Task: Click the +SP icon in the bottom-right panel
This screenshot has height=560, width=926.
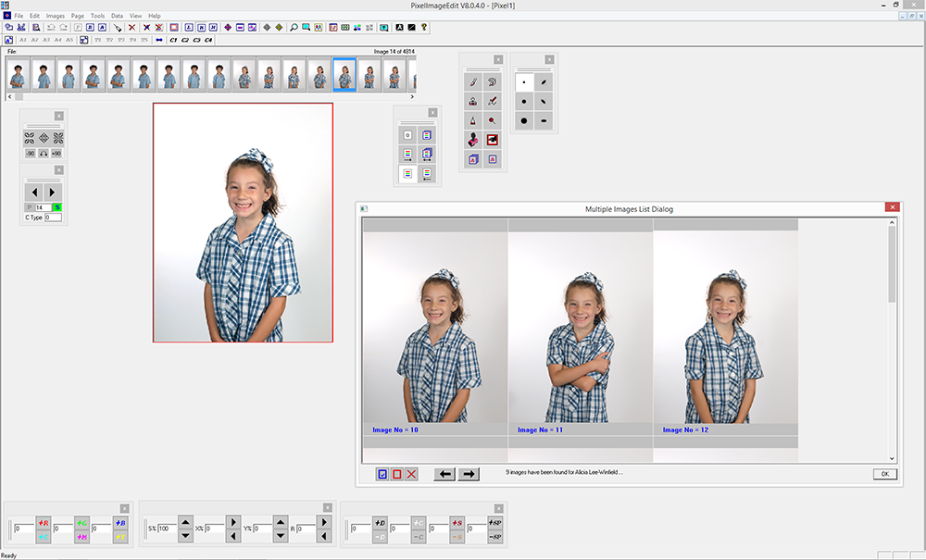Action: tap(495, 521)
